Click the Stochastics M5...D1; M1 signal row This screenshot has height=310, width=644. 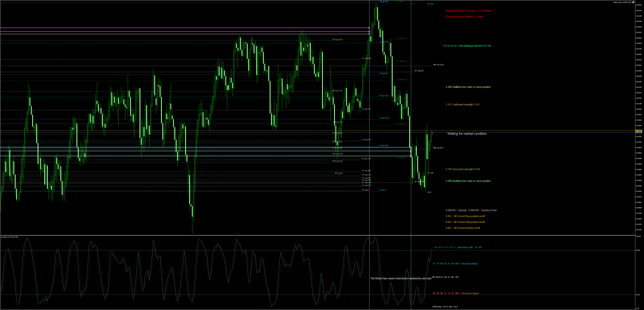point(458,247)
